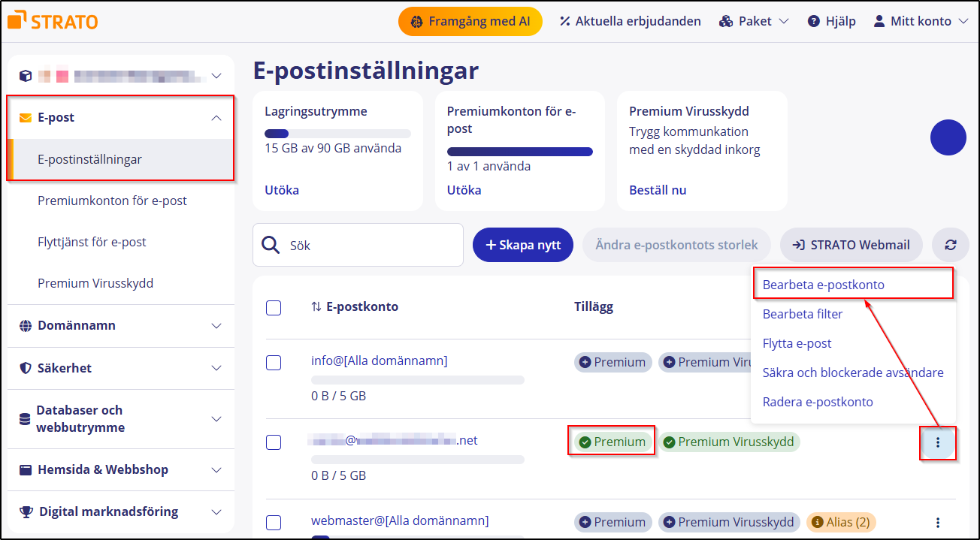Screen dimensions: 980x540
Task: Expand the Domännamn sidebar section
Action: [216, 324]
